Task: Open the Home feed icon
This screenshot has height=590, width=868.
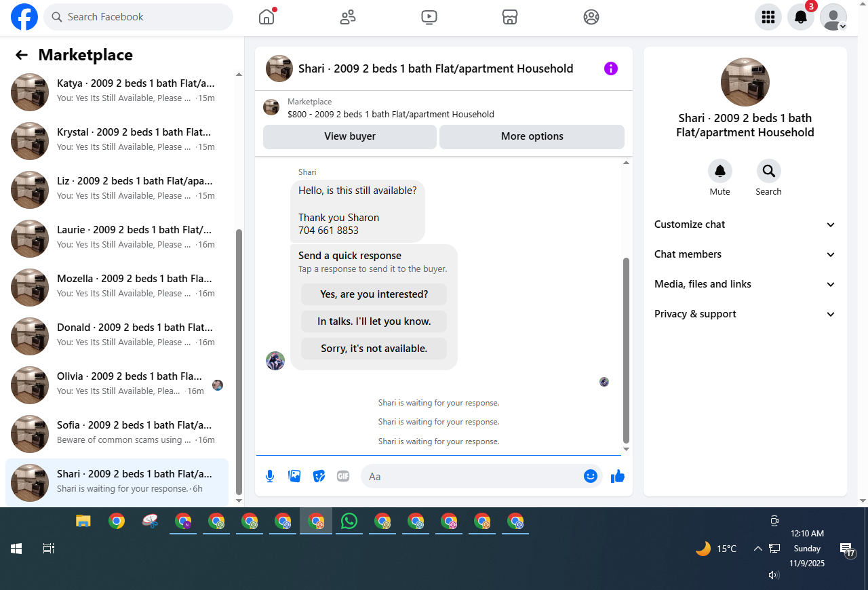Action: pyautogui.click(x=267, y=17)
